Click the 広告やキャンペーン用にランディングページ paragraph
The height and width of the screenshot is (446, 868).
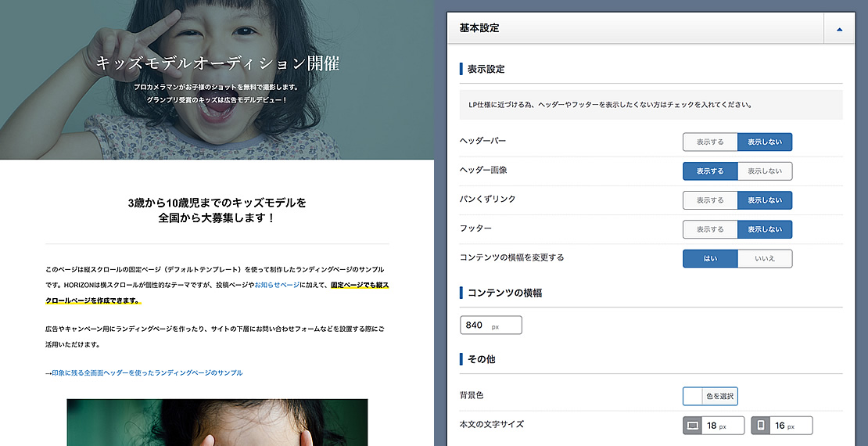(215, 336)
